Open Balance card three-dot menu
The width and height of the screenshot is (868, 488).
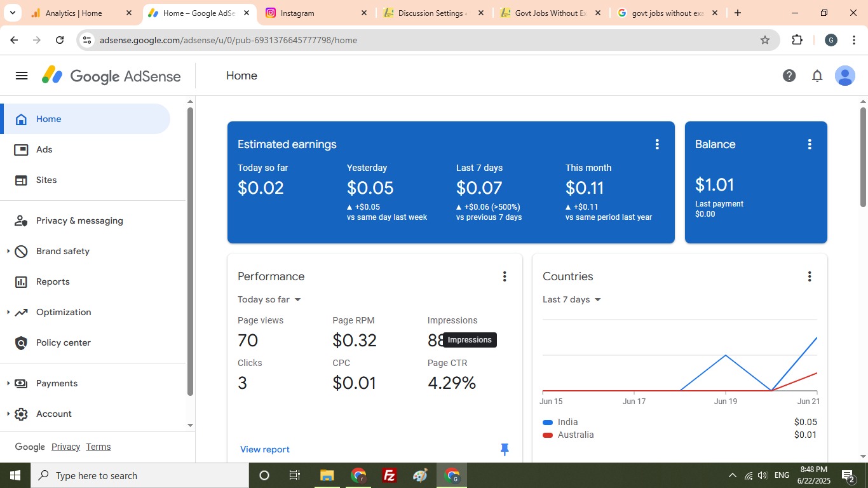(x=810, y=144)
